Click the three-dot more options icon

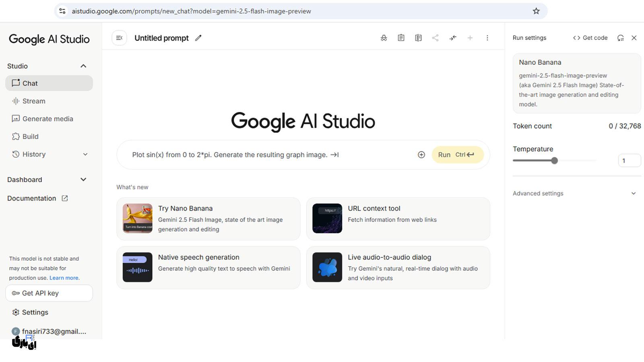point(487,38)
